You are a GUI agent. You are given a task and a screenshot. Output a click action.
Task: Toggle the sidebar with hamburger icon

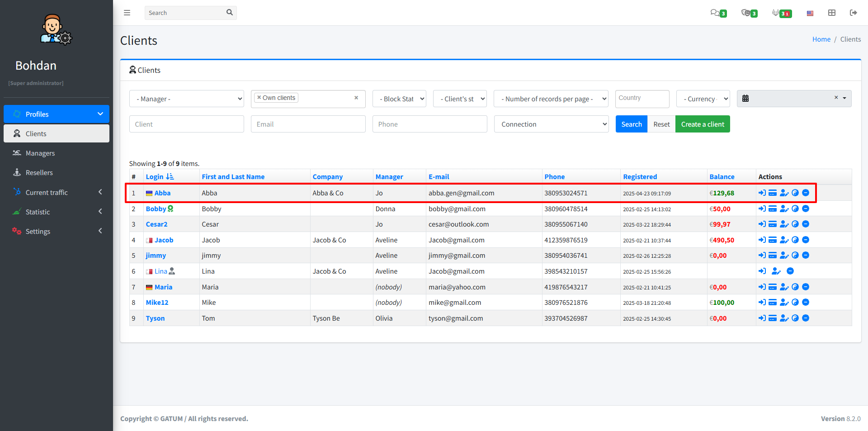[x=127, y=13]
